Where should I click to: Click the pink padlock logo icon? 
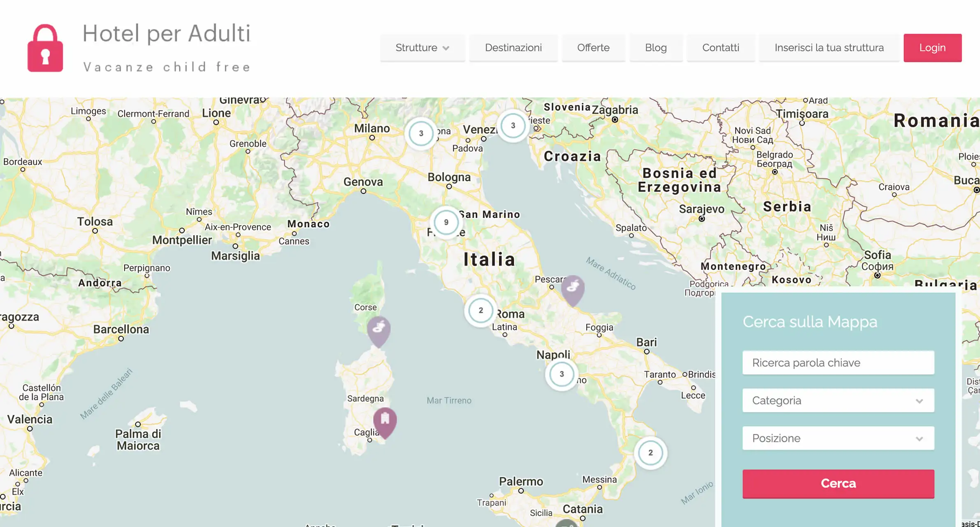pos(45,48)
